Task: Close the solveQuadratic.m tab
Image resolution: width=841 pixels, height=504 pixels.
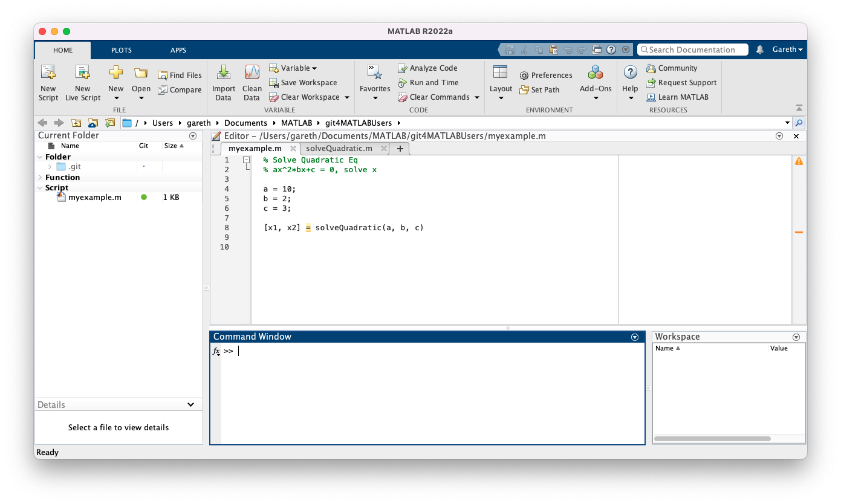Action: click(383, 148)
